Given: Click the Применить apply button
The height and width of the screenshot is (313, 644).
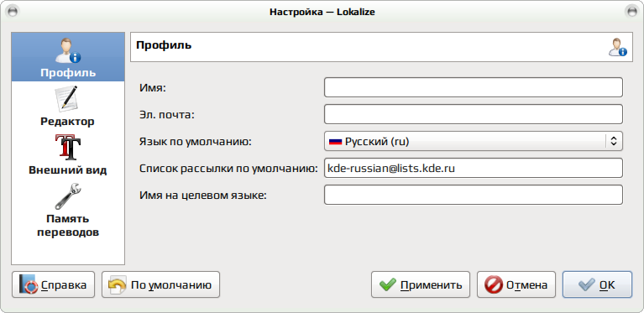Looking at the screenshot, I should (421, 284).
